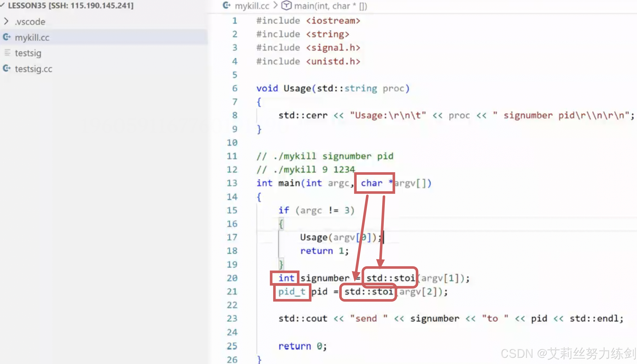The height and width of the screenshot is (364, 637).
Task: Click the C++ icon beside testsig.cc
Action: pos(7,68)
